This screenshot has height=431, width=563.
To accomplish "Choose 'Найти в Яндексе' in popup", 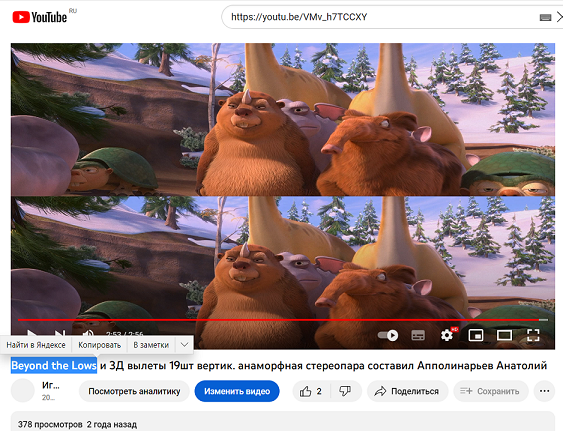I will (x=36, y=345).
